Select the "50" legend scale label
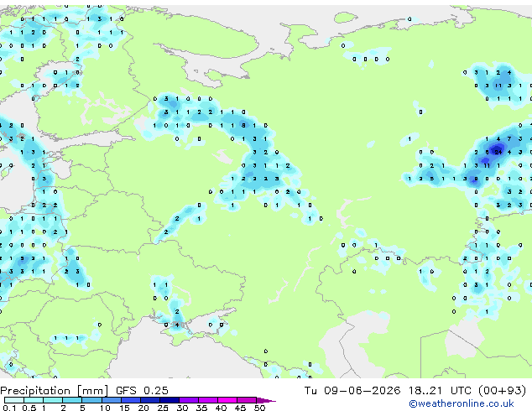 click(x=260, y=408)
